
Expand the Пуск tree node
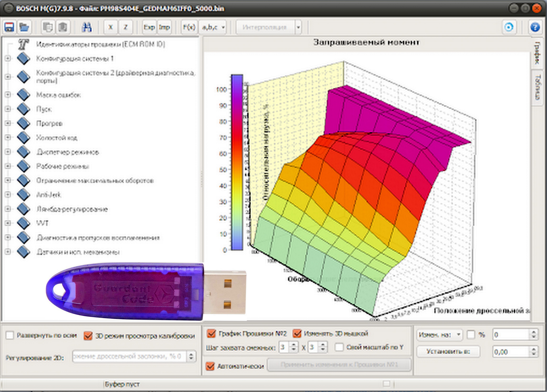coord(8,109)
